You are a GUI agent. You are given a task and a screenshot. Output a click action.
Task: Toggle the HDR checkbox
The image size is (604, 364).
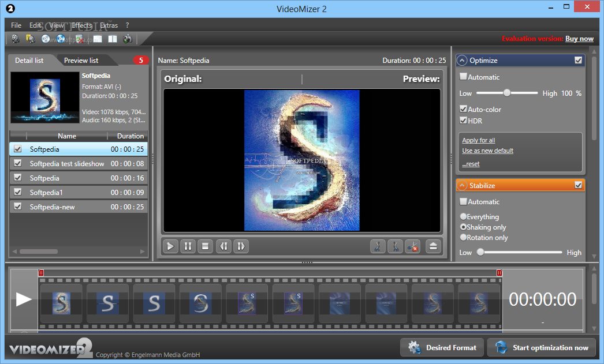[x=464, y=121]
